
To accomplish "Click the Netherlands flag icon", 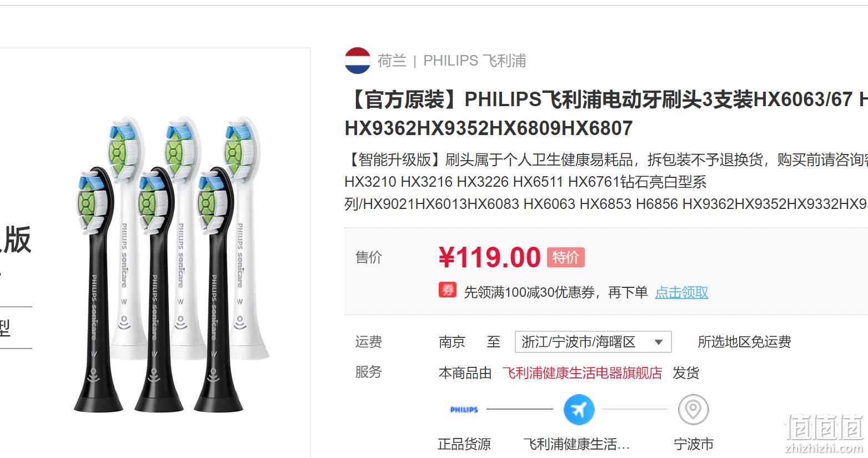I will click(x=357, y=61).
